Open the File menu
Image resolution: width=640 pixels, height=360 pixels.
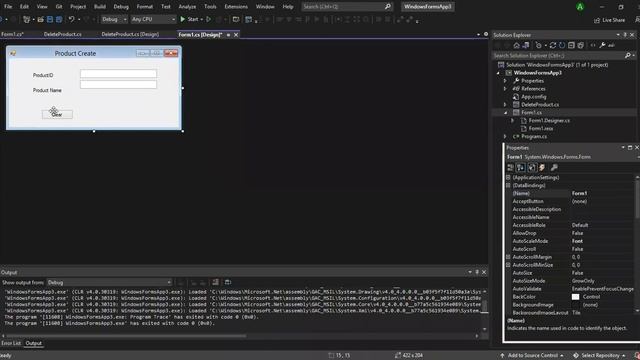(x=8, y=7)
